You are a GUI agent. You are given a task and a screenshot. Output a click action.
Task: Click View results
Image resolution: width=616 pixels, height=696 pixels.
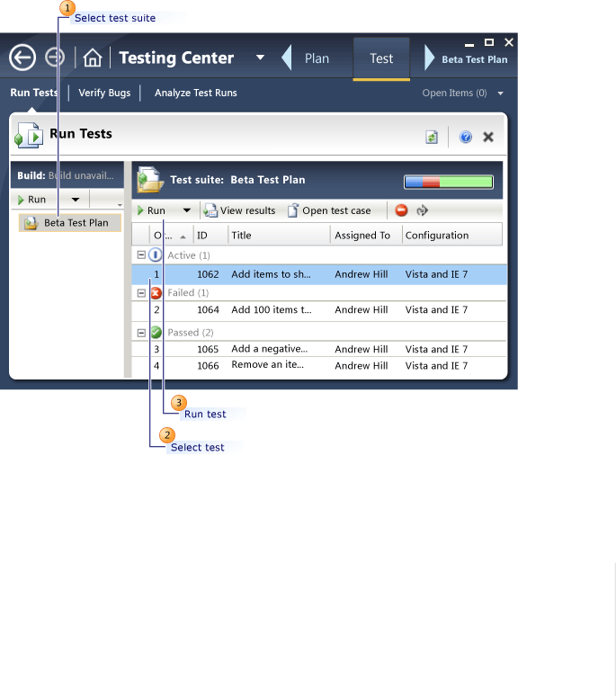239,210
